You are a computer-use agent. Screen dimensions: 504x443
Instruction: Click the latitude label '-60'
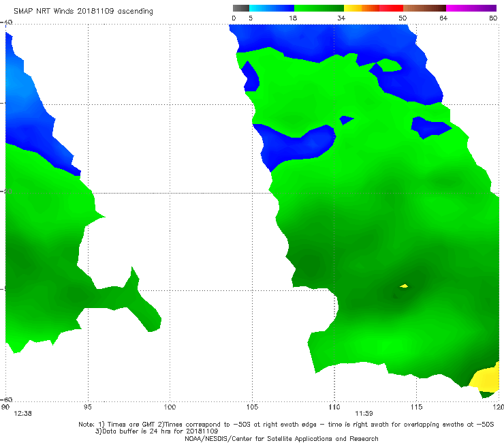(x=6, y=399)
